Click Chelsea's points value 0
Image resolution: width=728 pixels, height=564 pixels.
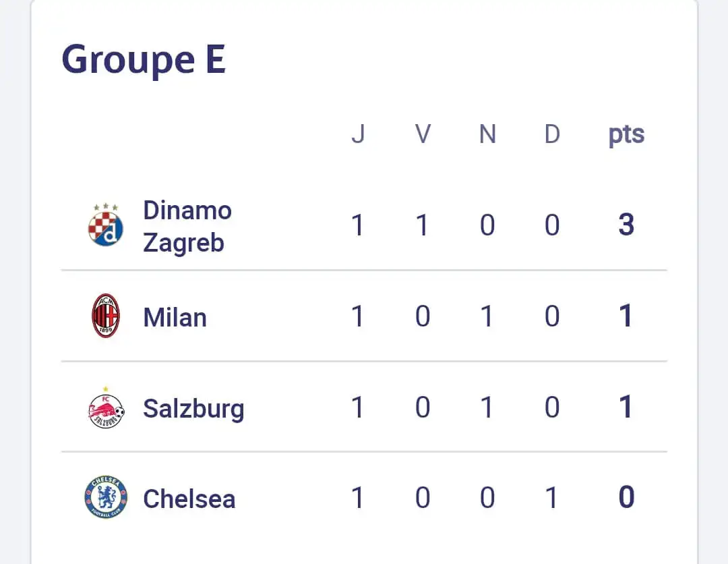pyautogui.click(x=626, y=498)
